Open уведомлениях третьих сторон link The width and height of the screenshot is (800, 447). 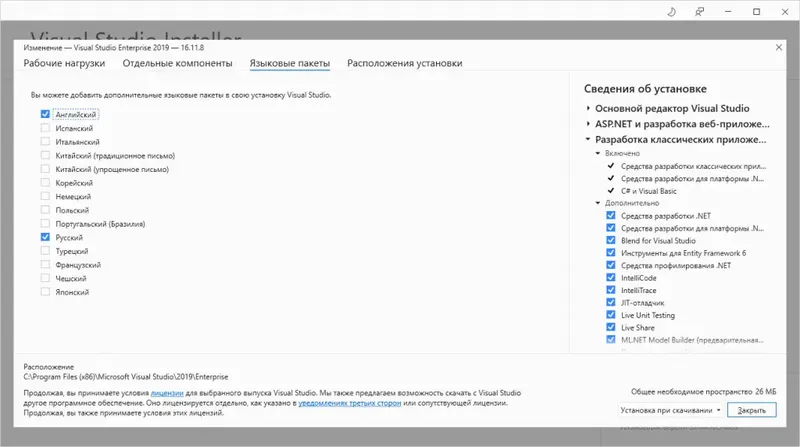click(x=349, y=403)
